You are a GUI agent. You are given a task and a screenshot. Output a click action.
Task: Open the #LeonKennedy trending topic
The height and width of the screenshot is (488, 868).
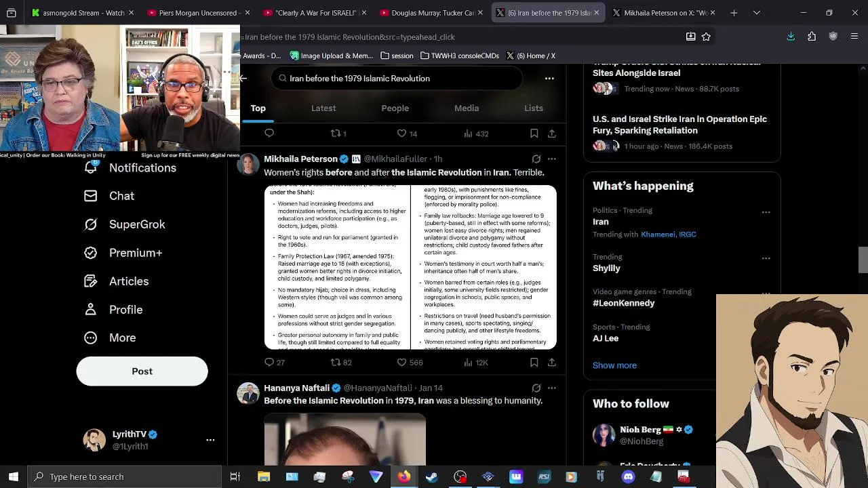pos(623,303)
